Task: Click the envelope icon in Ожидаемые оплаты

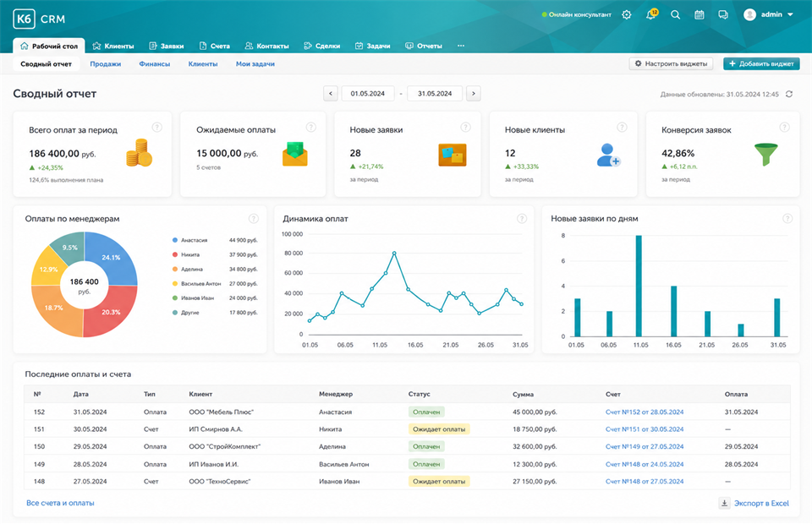Action: 295,154
